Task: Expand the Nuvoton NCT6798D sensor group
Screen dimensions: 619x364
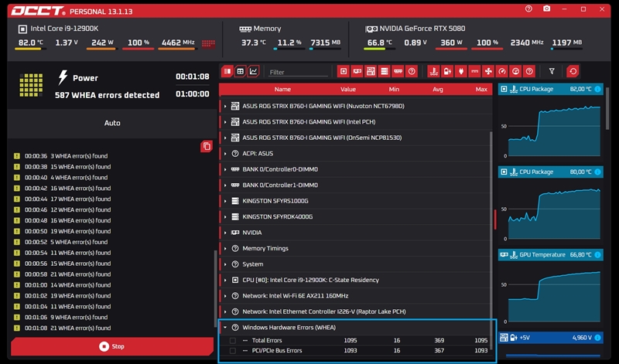Action: (225, 106)
